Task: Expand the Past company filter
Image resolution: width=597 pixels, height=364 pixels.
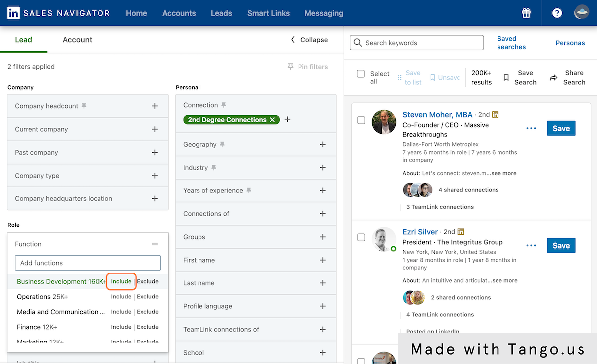Action: tap(155, 152)
